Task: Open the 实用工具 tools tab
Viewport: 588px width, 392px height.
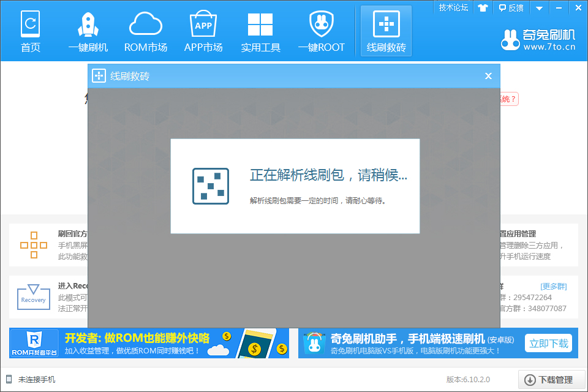Action: coord(260,31)
